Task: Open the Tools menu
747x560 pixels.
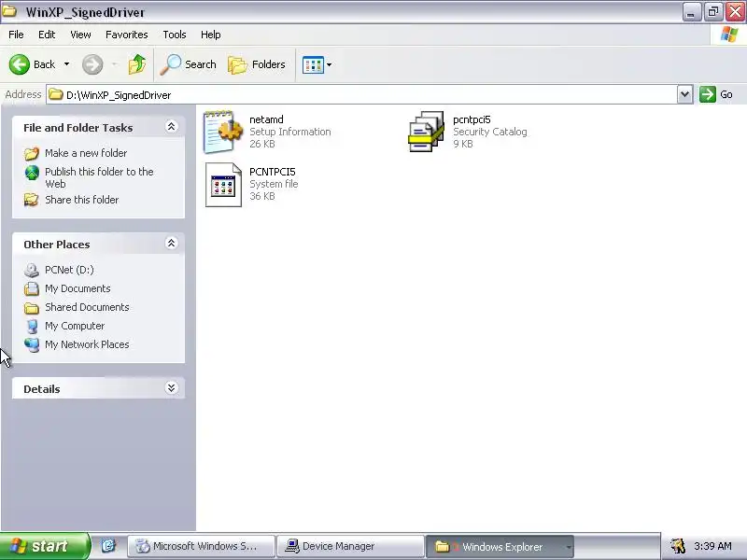Action: click(x=175, y=35)
